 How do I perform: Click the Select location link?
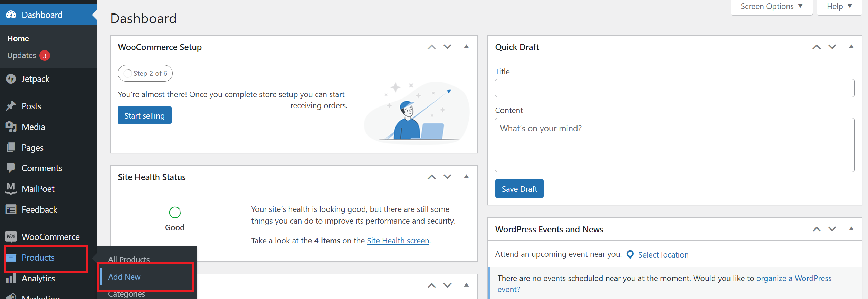[663, 255]
